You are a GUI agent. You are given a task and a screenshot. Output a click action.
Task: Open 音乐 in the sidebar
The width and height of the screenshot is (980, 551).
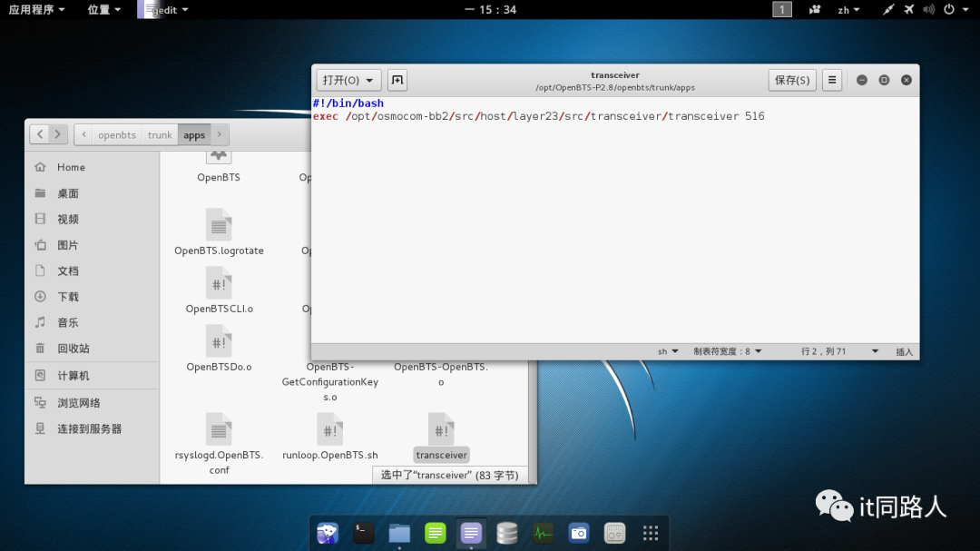92,323
